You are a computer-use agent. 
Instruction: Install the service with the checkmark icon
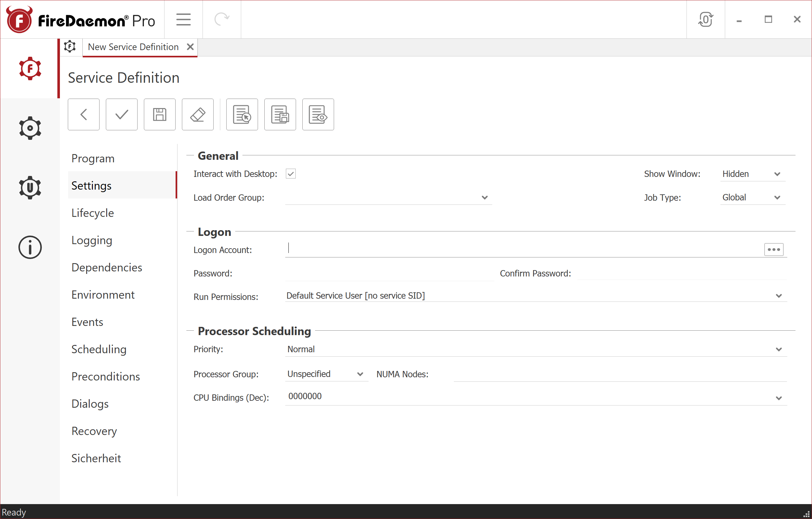[121, 114]
